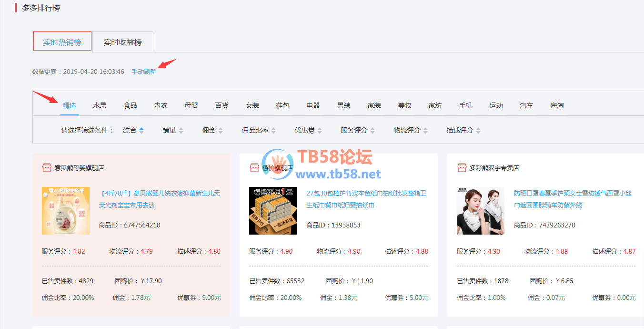Select the 实时热销榜 tab

tap(62, 42)
